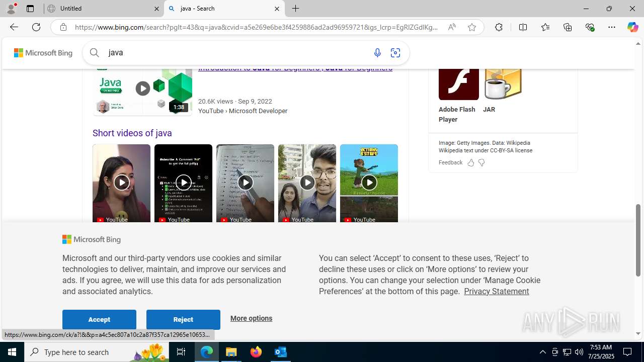Open Collections in Edge toolbar
This screenshot has width=644, height=362.
tap(568, 27)
